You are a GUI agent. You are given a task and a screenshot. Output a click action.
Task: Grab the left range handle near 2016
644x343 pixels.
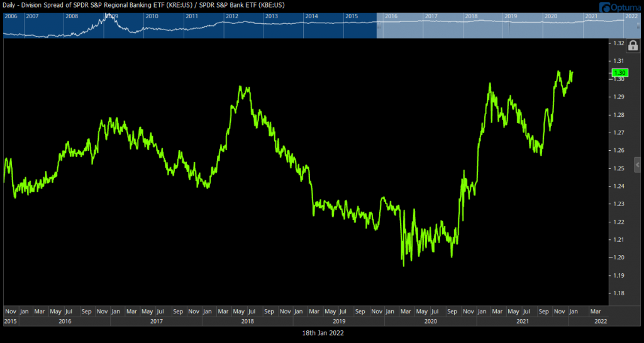pos(379,24)
